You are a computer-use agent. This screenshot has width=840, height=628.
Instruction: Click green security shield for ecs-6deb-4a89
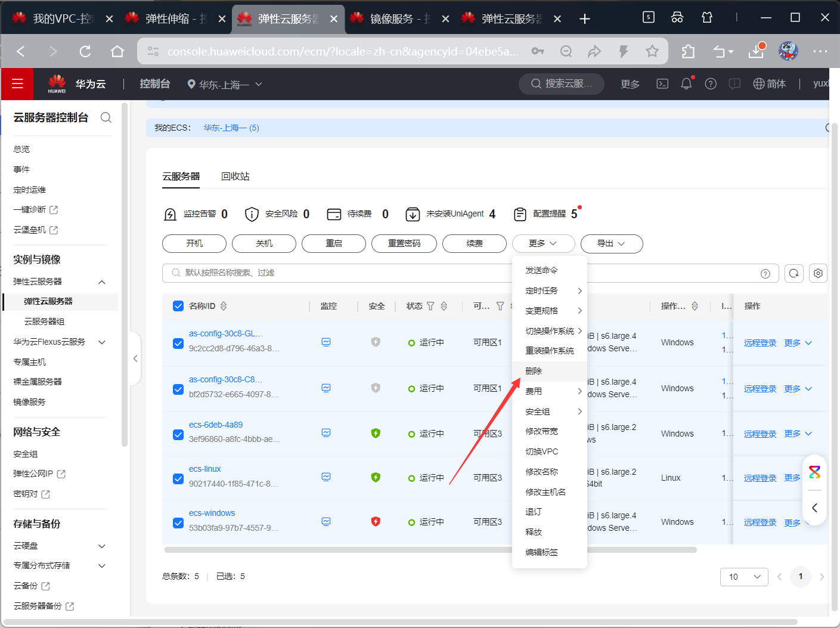click(376, 434)
